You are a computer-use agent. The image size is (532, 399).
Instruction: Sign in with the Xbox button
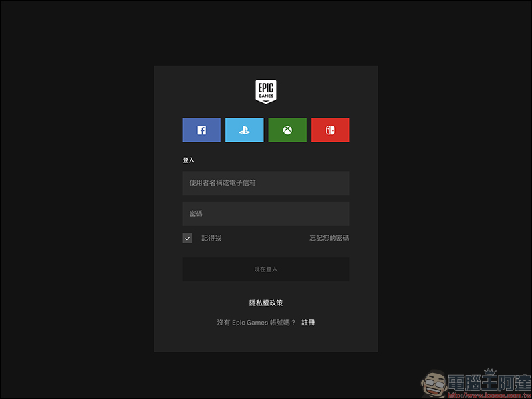coord(287,130)
